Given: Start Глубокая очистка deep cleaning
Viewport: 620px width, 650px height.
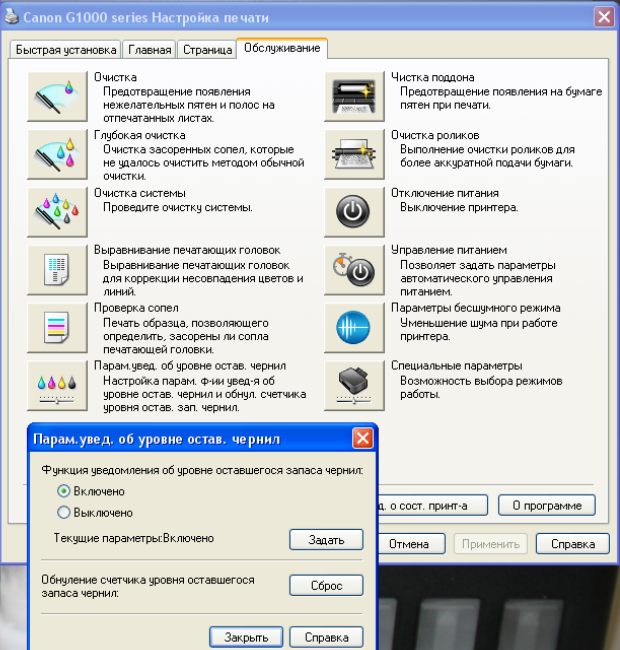Looking at the screenshot, I should pyautogui.click(x=57, y=154).
